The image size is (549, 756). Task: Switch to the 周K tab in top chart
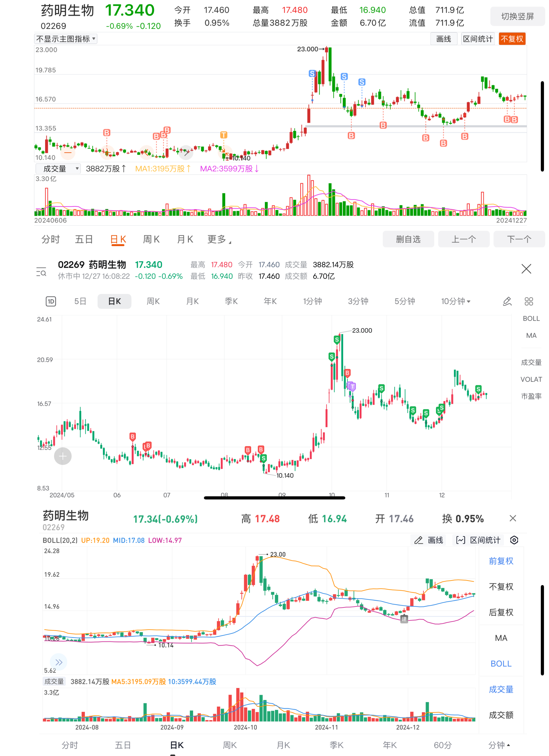[x=151, y=239]
